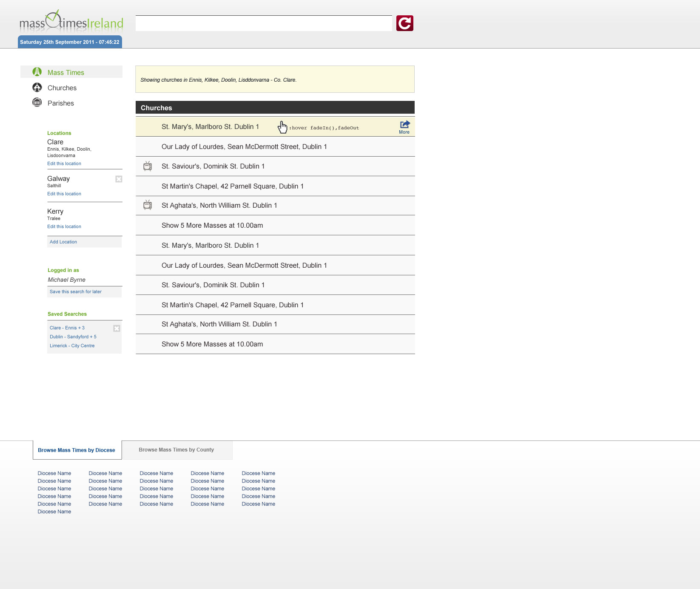Open the Churches menu item
This screenshot has width=700, height=589.
(x=62, y=88)
